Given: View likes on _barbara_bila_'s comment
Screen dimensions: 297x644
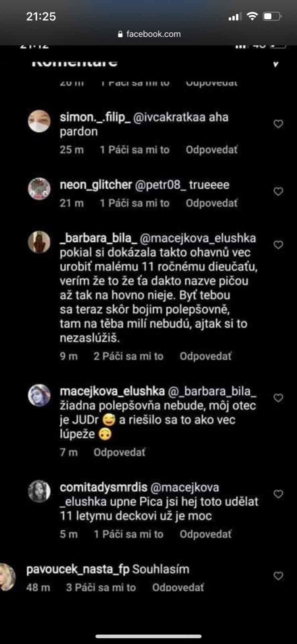Looking at the screenshot, I should coord(129,356).
